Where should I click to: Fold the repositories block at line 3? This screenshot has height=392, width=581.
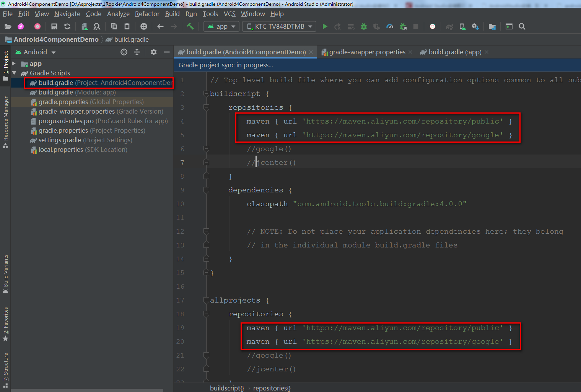click(x=207, y=107)
